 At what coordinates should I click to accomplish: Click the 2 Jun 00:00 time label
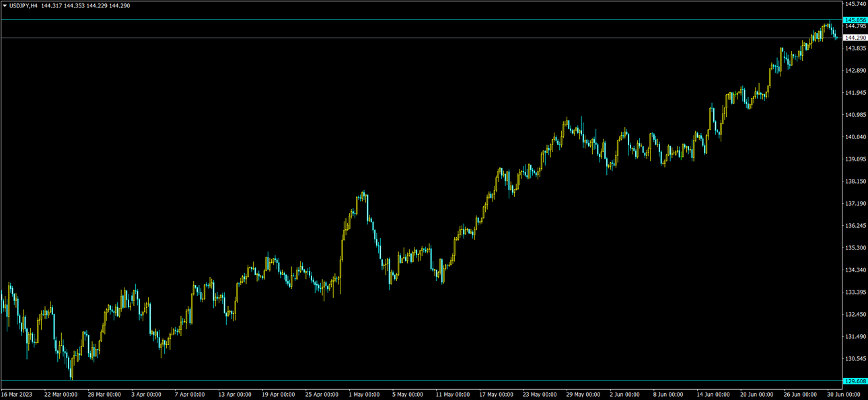[x=625, y=395]
